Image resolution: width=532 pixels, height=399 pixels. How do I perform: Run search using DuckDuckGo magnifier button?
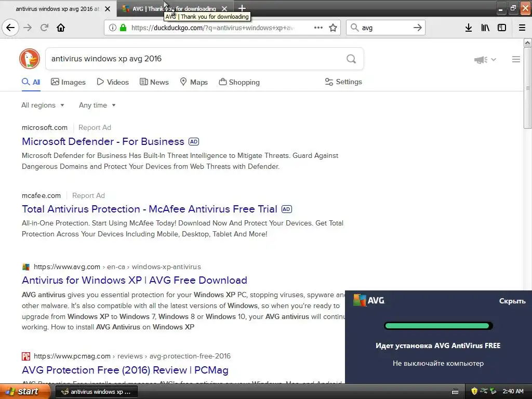pos(351,59)
